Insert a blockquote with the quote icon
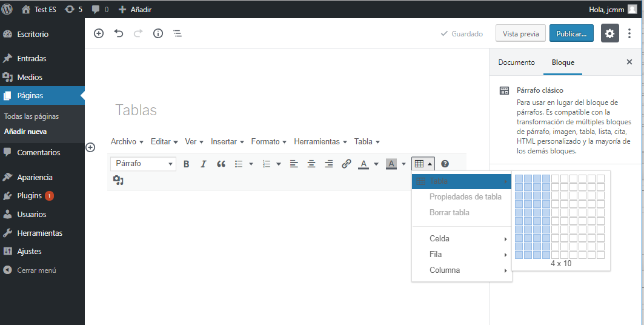 click(x=221, y=164)
